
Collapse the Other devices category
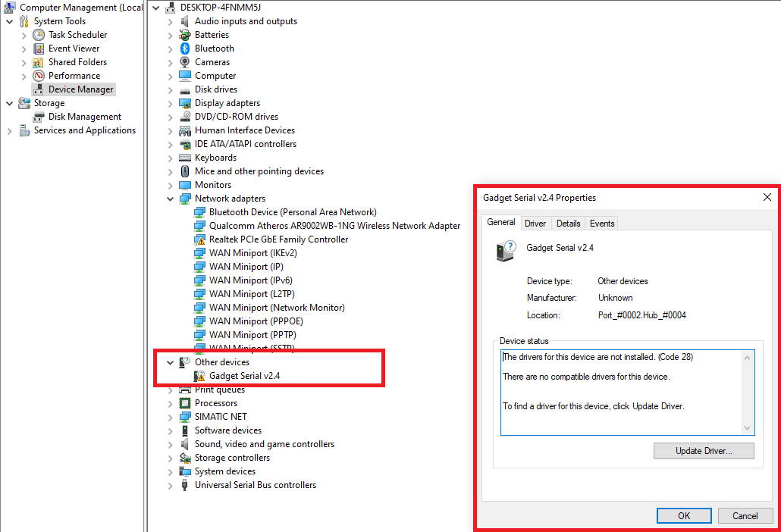(170, 361)
